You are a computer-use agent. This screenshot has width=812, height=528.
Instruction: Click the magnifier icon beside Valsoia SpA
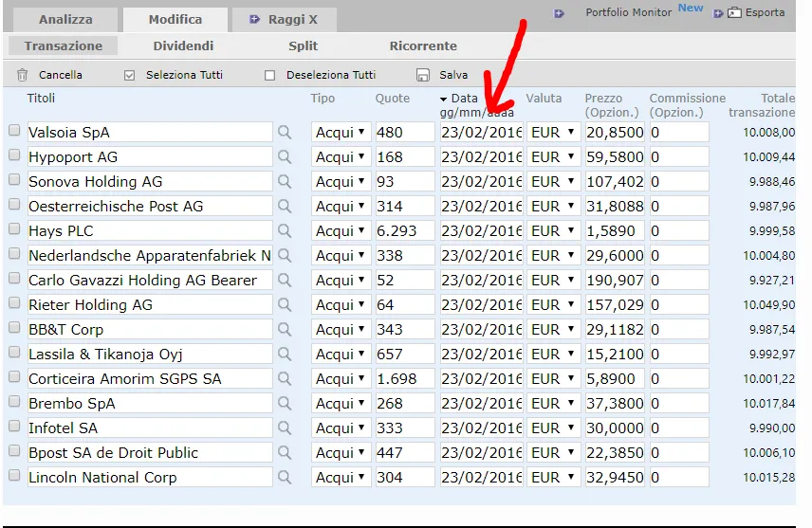click(285, 133)
